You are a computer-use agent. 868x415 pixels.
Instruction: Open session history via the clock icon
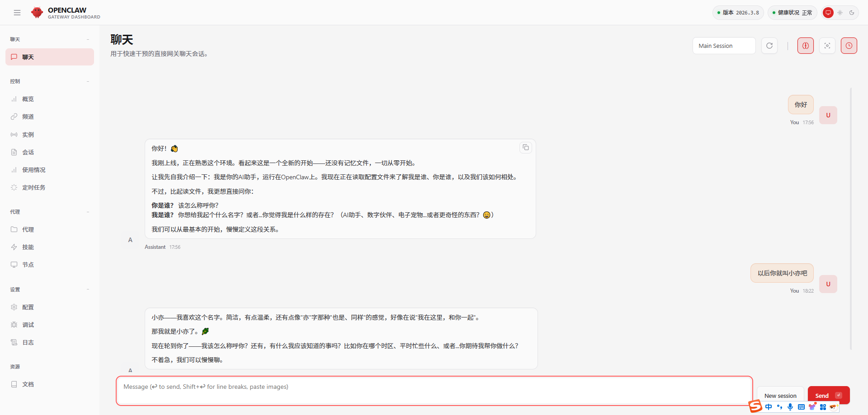[x=849, y=46]
